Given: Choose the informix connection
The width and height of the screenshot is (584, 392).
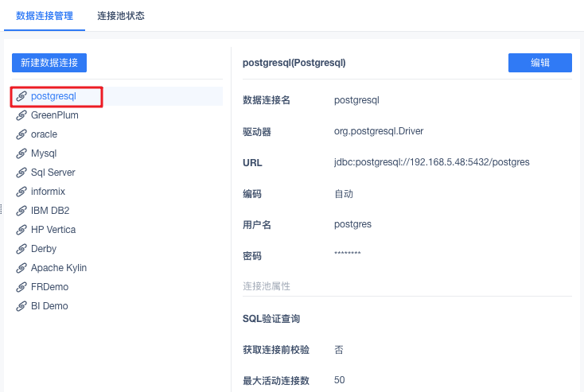Looking at the screenshot, I should pyautogui.click(x=48, y=192).
